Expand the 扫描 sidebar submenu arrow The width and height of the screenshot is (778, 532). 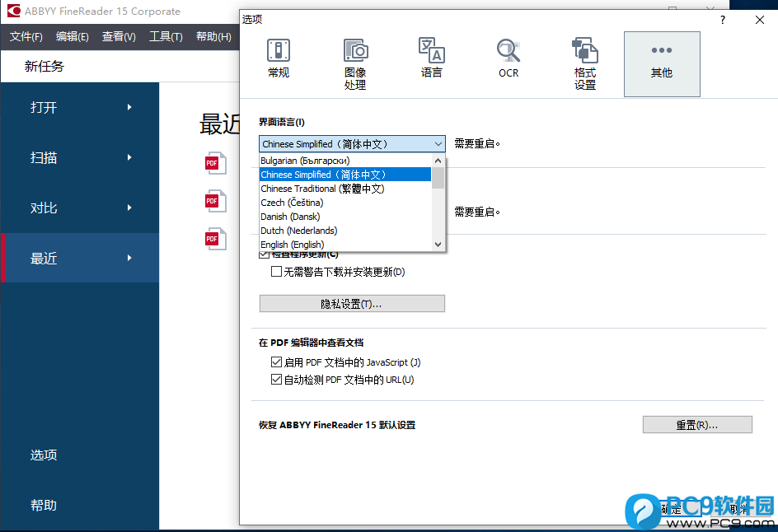(x=129, y=157)
